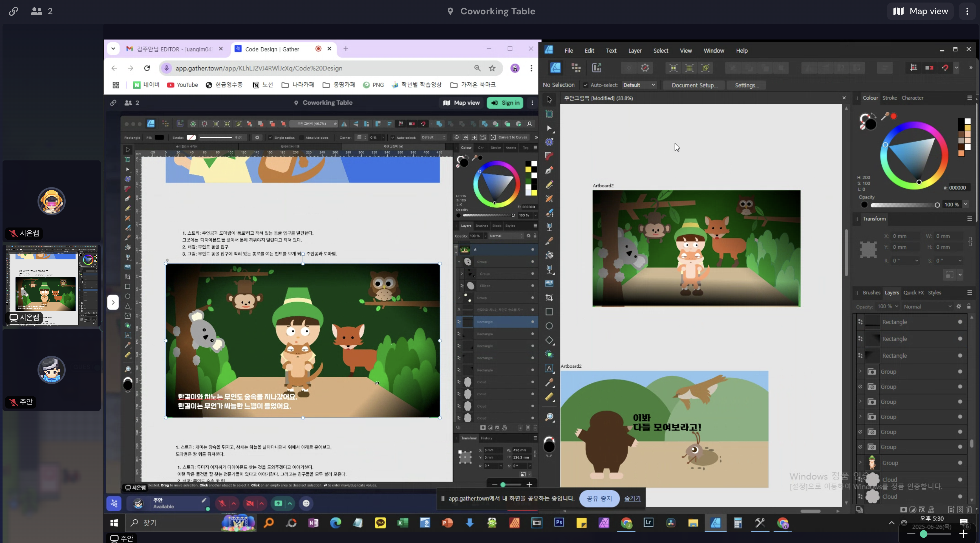Click the Document Setup button
Viewport: 980px width, 543px height.
tap(694, 85)
